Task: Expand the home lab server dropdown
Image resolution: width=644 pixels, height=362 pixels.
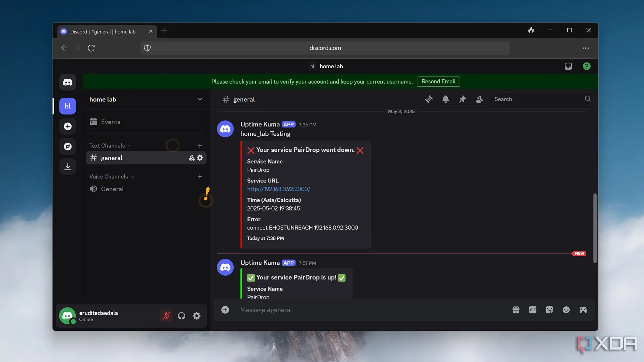Action: 200,99
